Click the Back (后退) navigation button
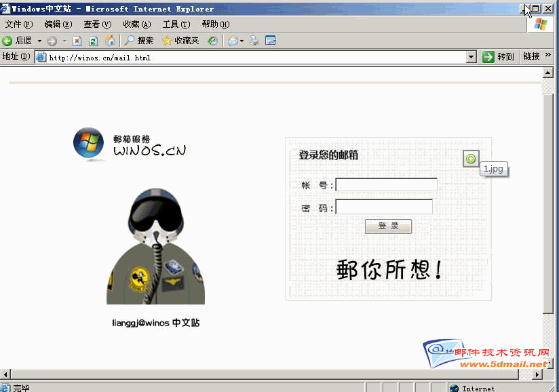Screen dimensions: 559x392 tap(18, 41)
